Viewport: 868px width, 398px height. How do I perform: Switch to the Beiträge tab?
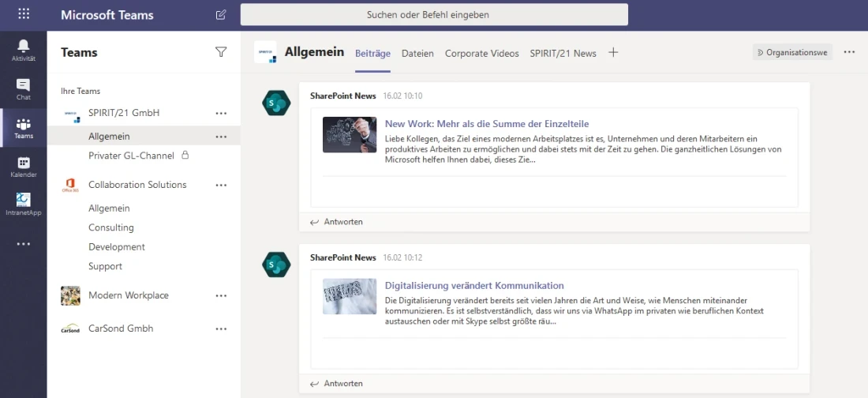click(372, 53)
